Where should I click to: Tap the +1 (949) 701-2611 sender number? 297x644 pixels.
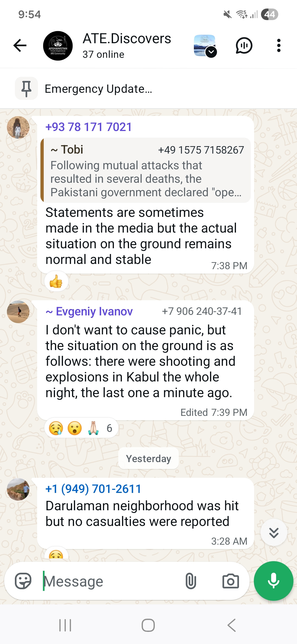(x=93, y=489)
